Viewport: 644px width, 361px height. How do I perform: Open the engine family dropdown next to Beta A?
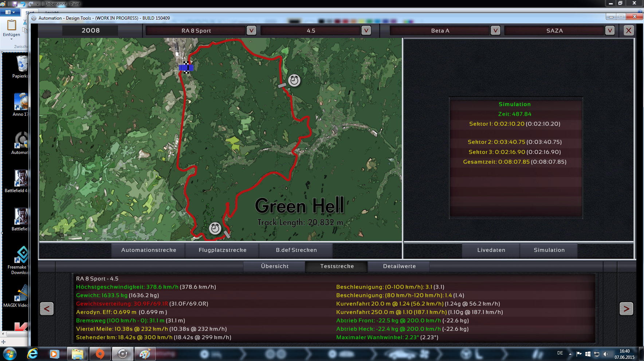(x=495, y=31)
